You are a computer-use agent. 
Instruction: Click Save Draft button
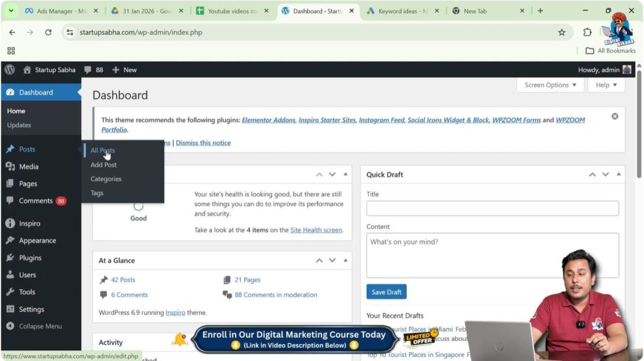[387, 292]
